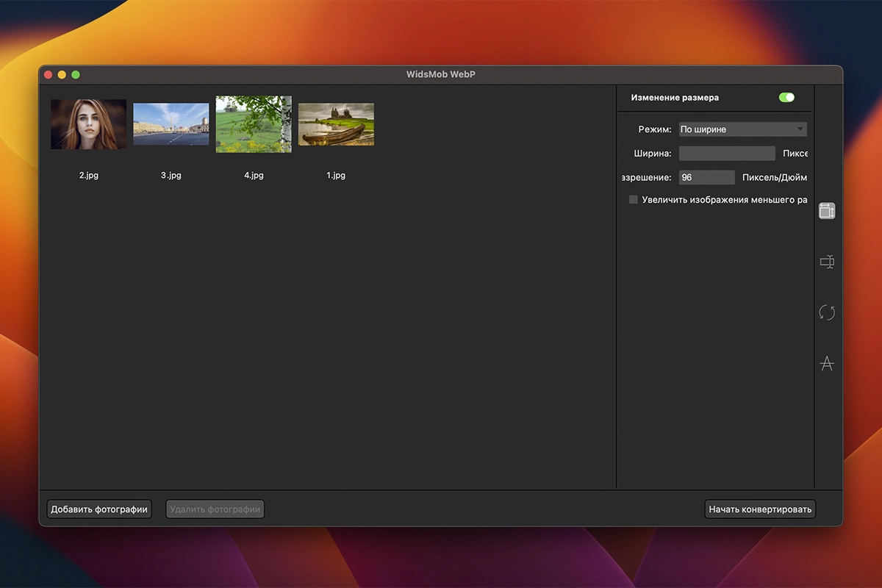Click the 1.jpg file name label
This screenshot has width=882, height=588.
pyautogui.click(x=336, y=176)
